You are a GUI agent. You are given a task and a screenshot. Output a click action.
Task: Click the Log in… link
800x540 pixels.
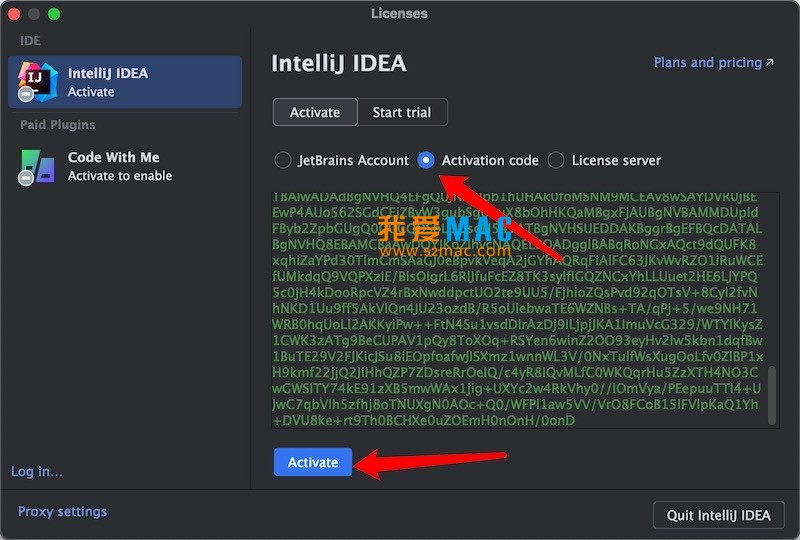tap(37, 471)
